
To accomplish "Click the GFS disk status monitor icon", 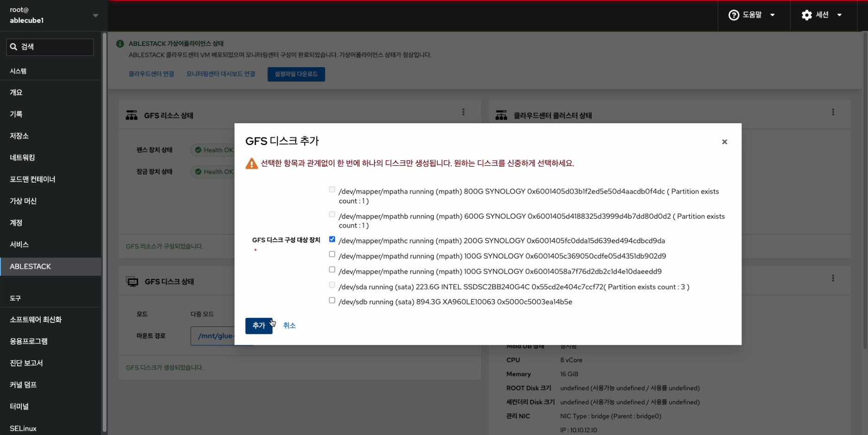I will coord(132,282).
